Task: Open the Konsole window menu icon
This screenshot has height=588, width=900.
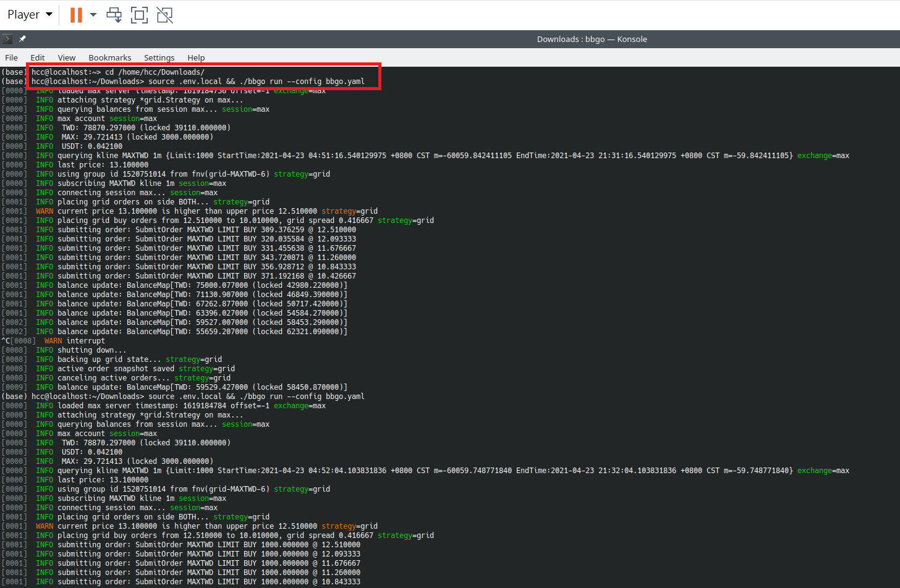Action: [7, 39]
